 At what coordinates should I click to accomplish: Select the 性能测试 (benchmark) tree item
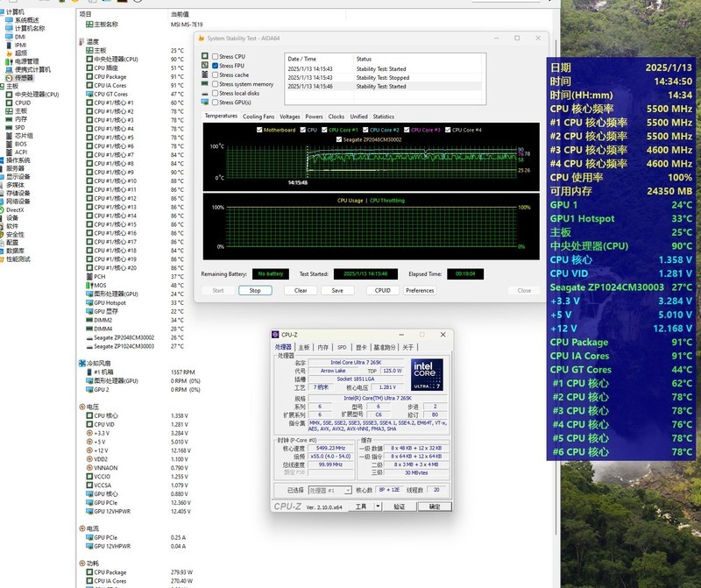[x=18, y=259]
